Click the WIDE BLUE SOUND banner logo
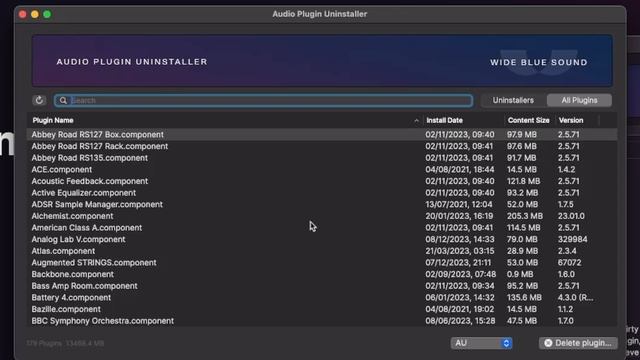Screen dimensions: 640x360 (539, 62)
